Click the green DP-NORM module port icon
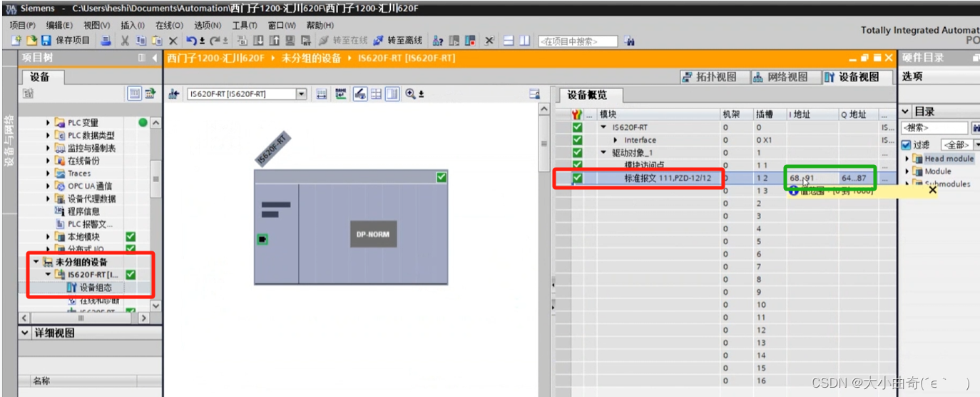Screen dimensions: 980x397 click(262, 238)
